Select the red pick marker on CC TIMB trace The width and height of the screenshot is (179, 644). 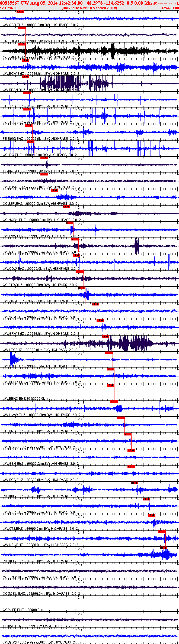pos(121,418)
